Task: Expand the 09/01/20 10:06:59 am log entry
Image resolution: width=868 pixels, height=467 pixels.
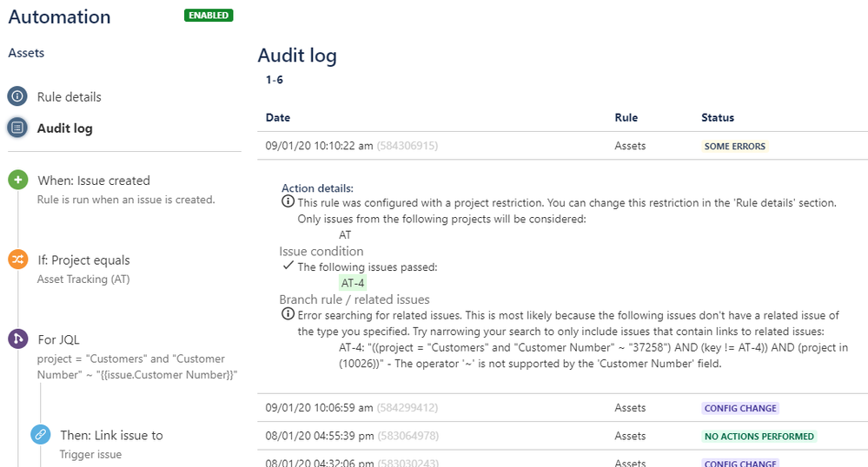Action: (562, 408)
